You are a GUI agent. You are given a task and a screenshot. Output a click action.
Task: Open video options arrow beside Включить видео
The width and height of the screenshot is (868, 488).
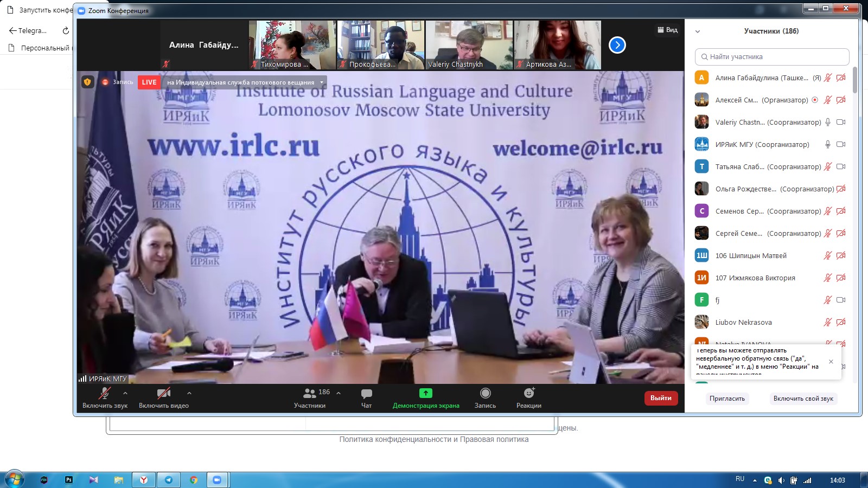point(189,393)
